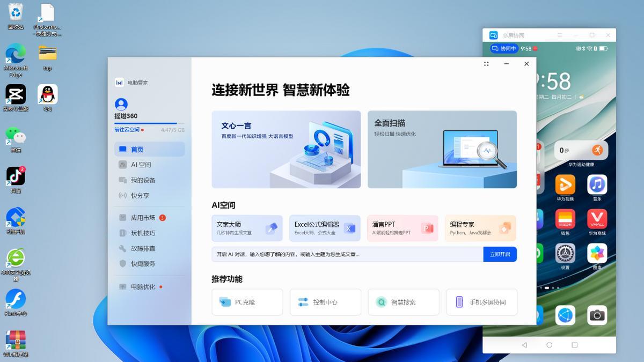The width and height of the screenshot is (644, 362).
Task: Open the Recycle Bin desktop icon
Action: pyautogui.click(x=16, y=16)
